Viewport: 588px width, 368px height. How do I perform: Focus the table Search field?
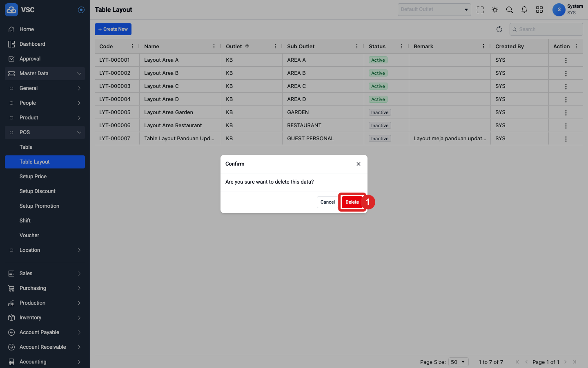coord(546,29)
